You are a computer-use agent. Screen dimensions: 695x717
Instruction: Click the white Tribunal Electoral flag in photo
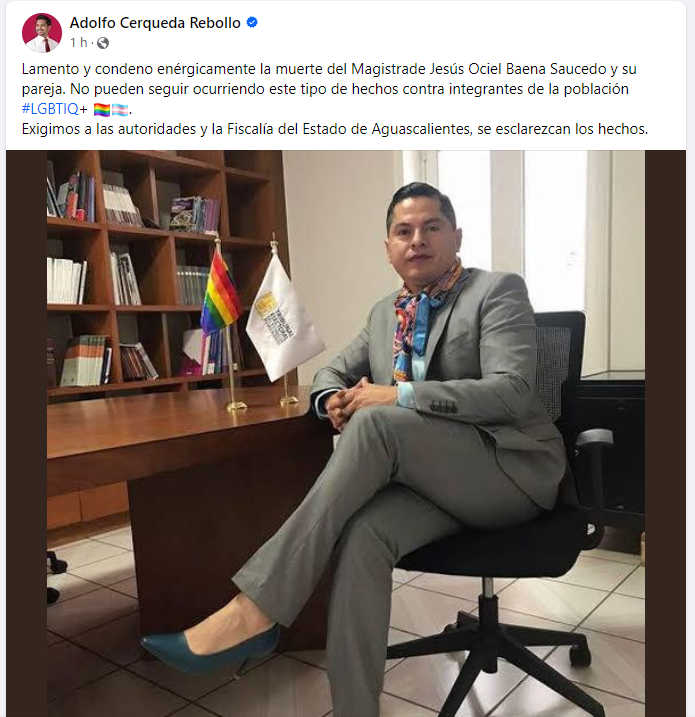(283, 317)
